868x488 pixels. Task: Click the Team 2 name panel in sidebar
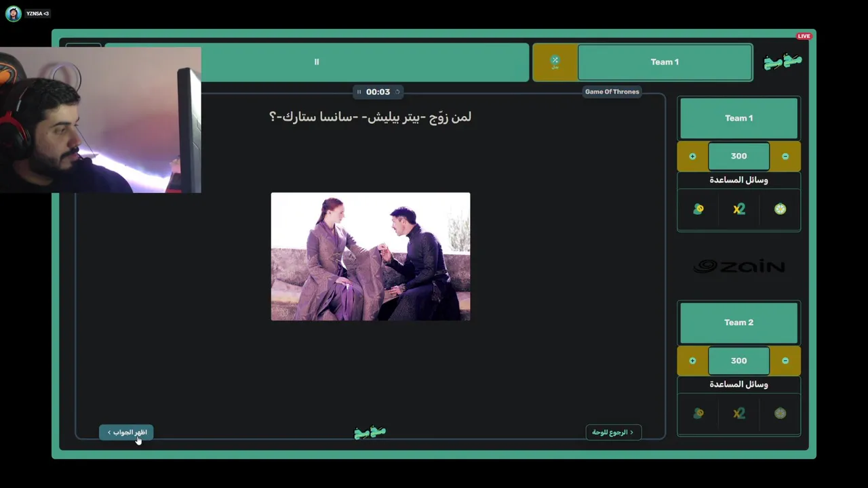pyautogui.click(x=739, y=323)
